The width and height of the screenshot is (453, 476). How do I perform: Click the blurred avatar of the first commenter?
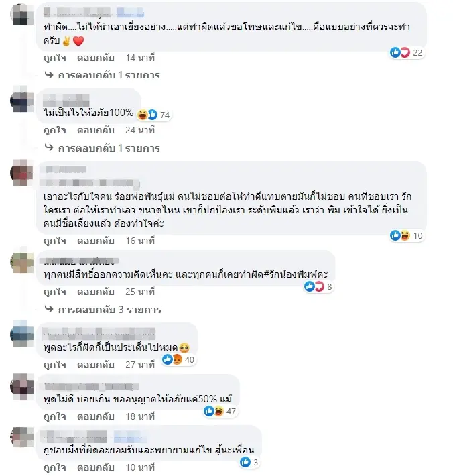[22, 14]
